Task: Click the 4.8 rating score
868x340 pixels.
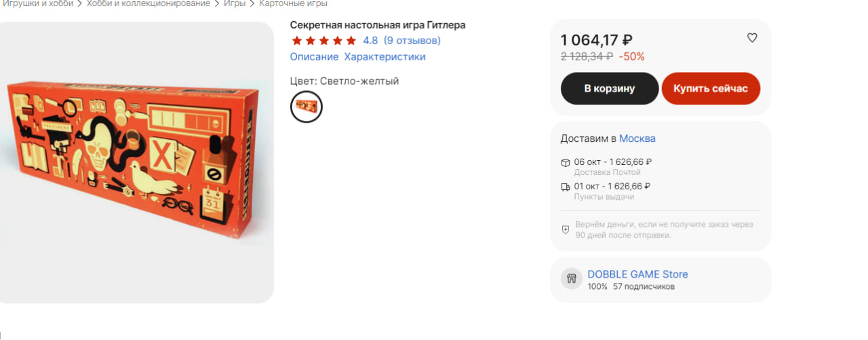Action: coord(370,41)
